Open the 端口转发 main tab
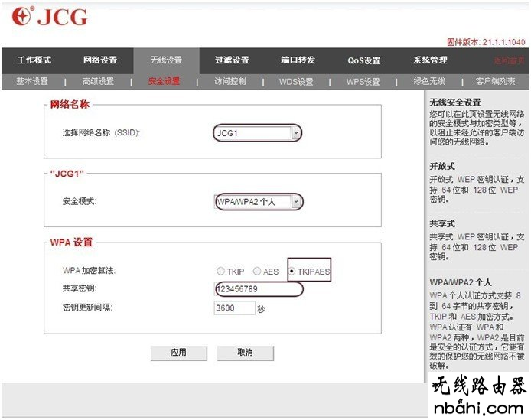The width and height of the screenshot is (531, 420). point(298,60)
